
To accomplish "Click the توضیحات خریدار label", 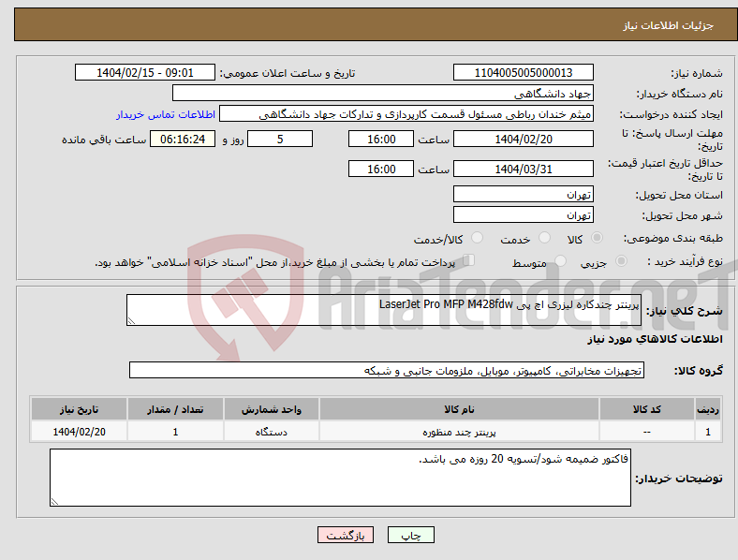I will [x=679, y=479].
